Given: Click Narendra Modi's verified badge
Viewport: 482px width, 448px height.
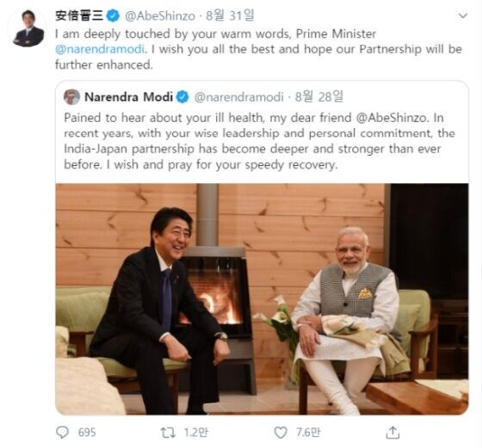Looking at the screenshot, I should pos(182,97).
